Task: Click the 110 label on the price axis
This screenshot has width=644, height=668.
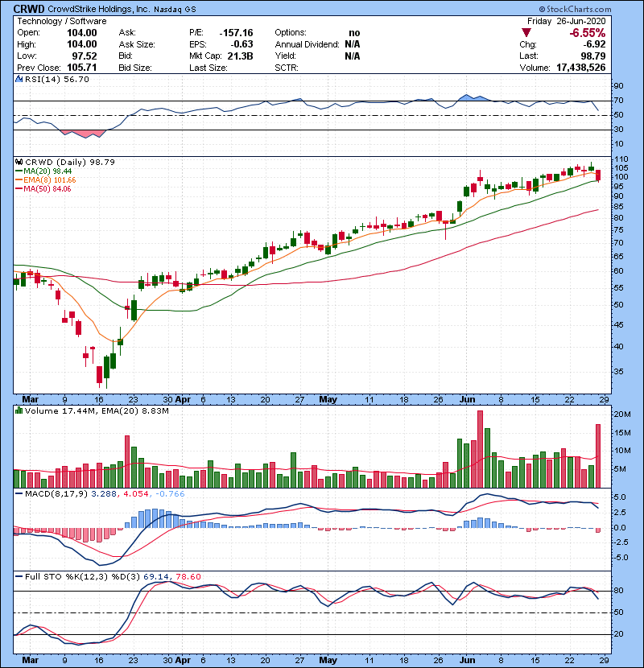Action: [621, 159]
